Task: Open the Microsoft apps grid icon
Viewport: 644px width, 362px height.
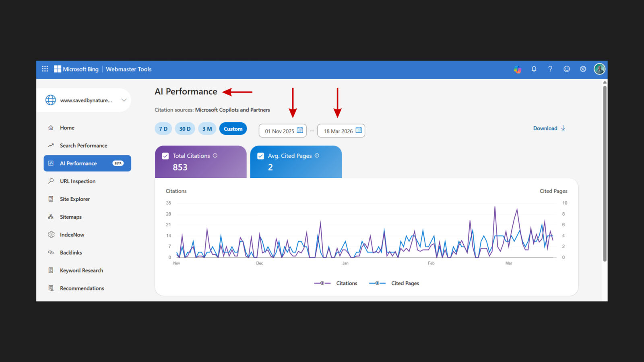Action: tap(45, 69)
